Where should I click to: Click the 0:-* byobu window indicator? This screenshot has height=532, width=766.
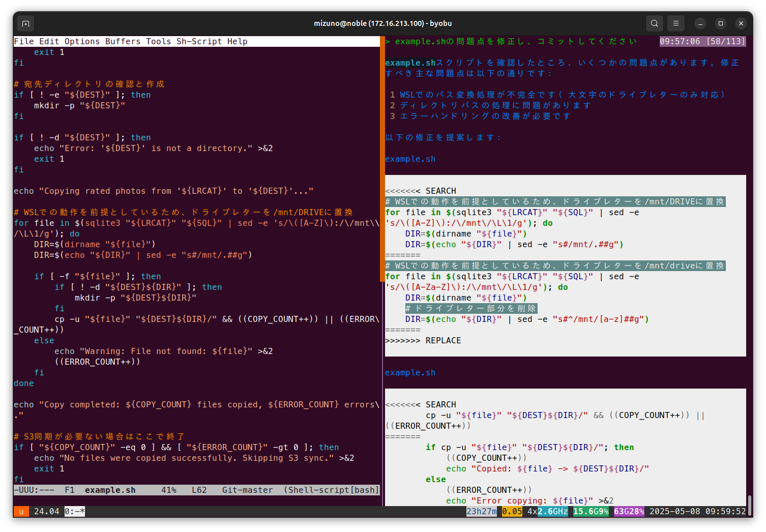(75, 511)
